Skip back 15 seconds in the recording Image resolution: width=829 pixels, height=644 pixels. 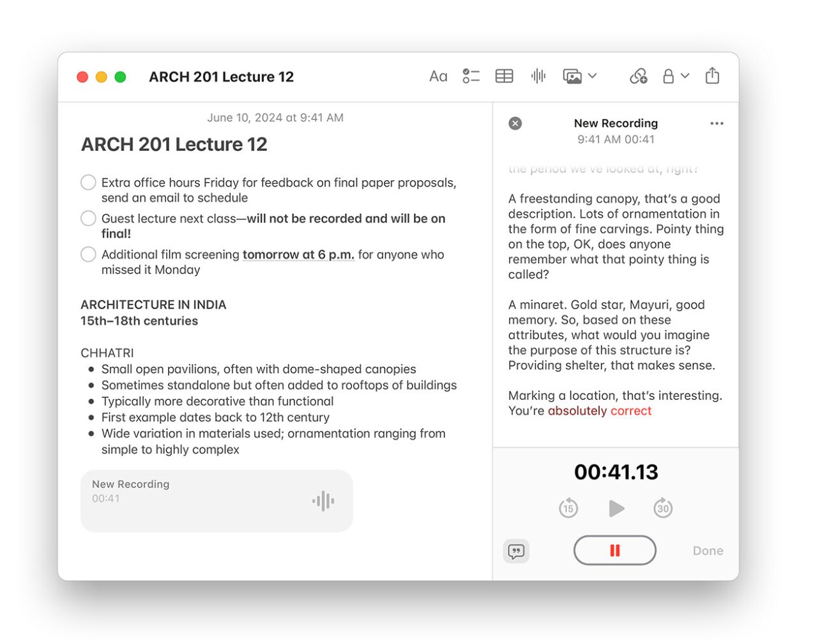[x=568, y=508]
